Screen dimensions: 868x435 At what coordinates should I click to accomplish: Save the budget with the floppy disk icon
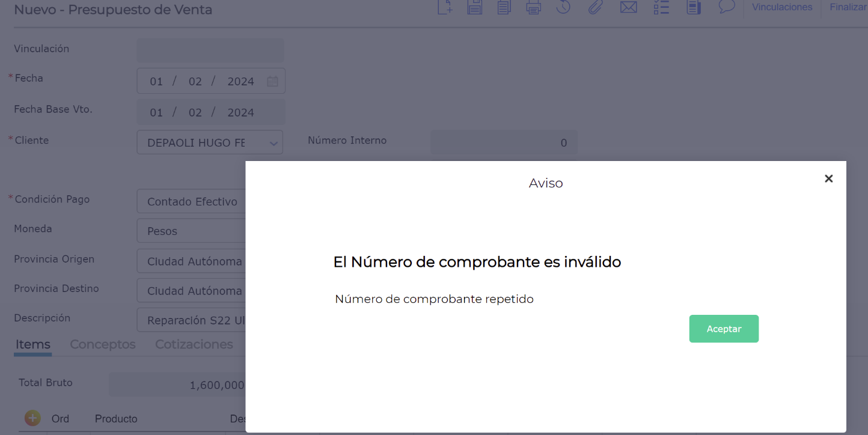475,7
